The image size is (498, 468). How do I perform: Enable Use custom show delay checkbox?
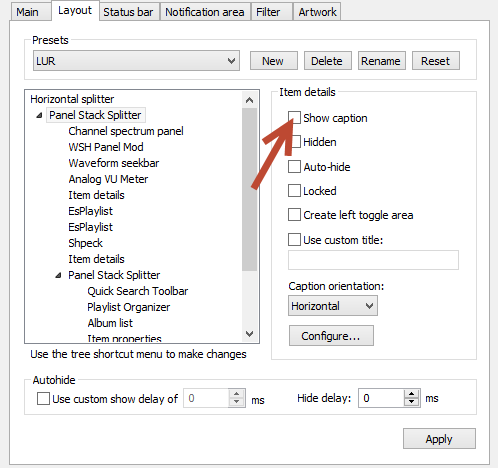coord(43,398)
